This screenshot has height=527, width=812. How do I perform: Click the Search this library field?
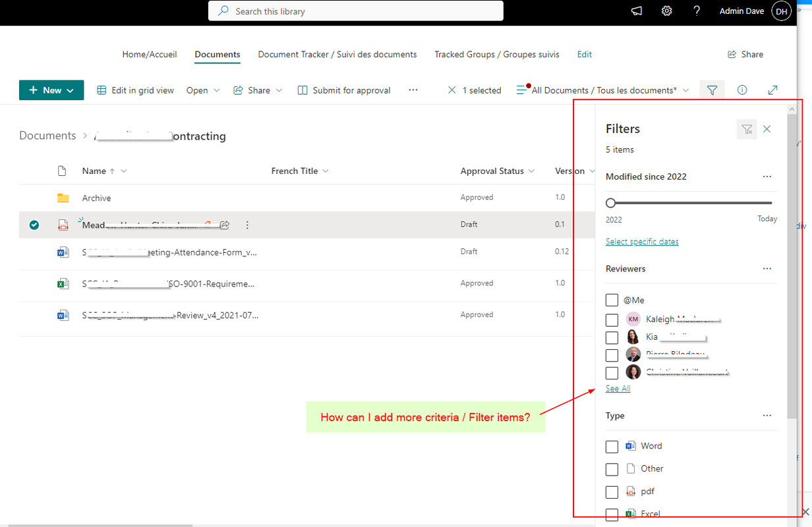[x=356, y=11]
